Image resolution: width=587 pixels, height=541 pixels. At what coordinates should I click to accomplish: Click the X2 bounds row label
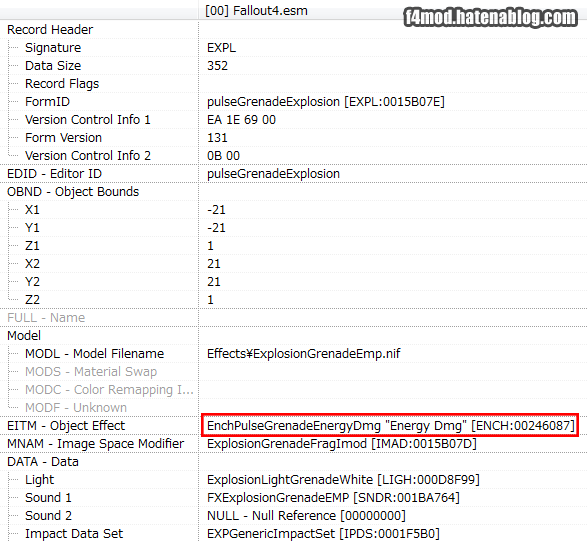32,263
